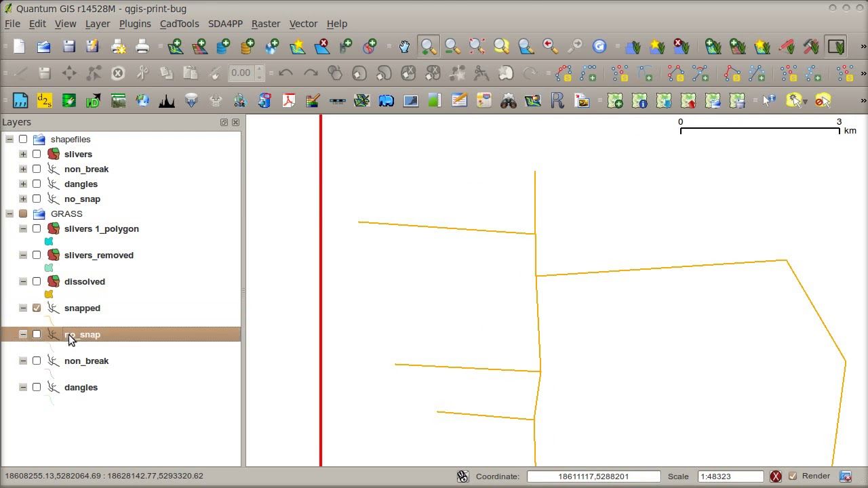The image size is (868, 488).
Task: Activate the Pan Map hand tool
Action: 405,46
